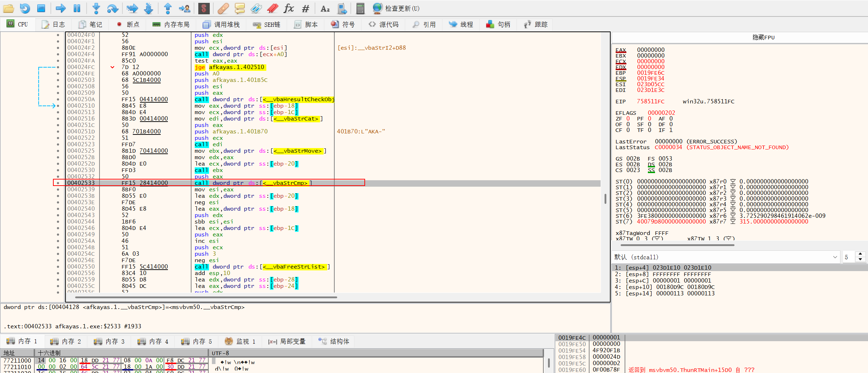Select the 内存 2 dump tab
868x373 pixels.
(x=66, y=342)
